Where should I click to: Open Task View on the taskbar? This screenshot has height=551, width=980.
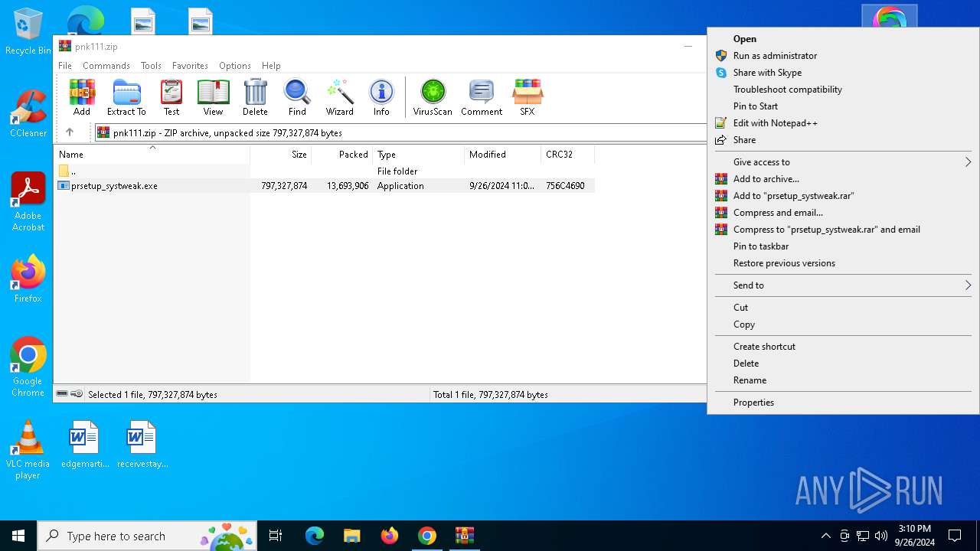tap(276, 536)
